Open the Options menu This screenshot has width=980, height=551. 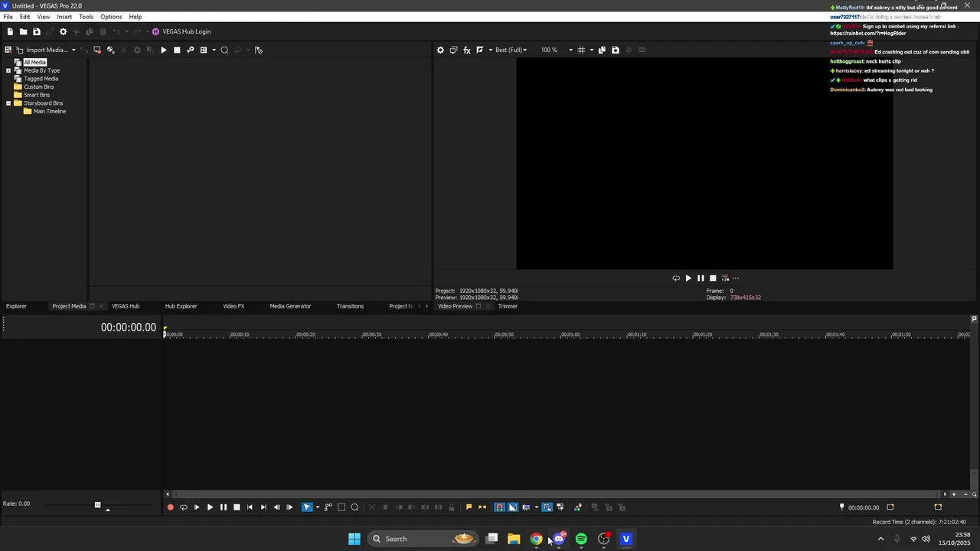[x=111, y=17]
